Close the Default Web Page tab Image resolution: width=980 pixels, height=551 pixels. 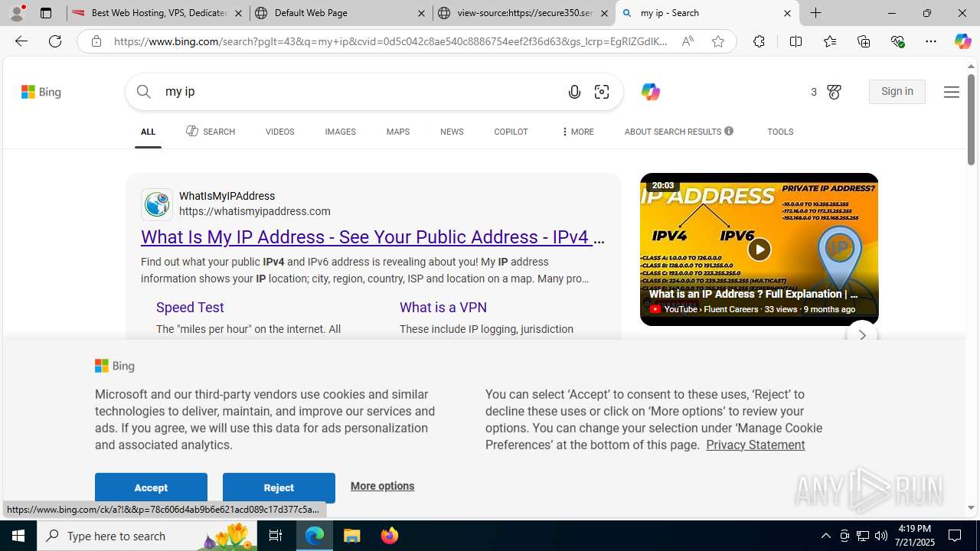point(421,13)
